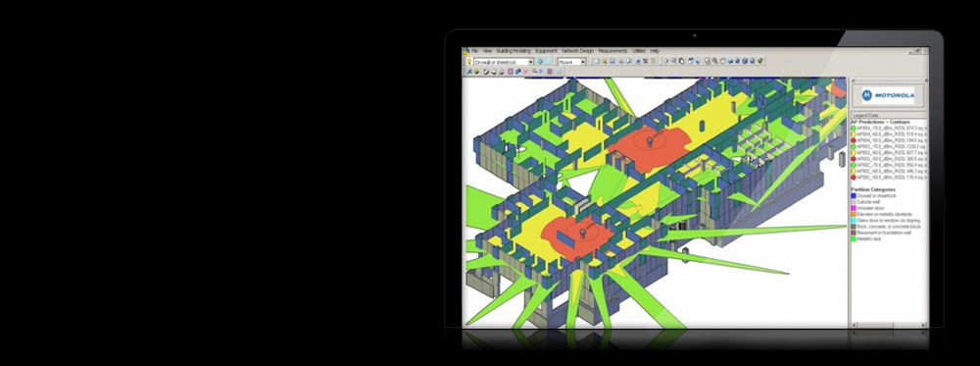Screen dimensions: 980x366
Task: Open the Measurements menu
Action: tap(612, 51)
